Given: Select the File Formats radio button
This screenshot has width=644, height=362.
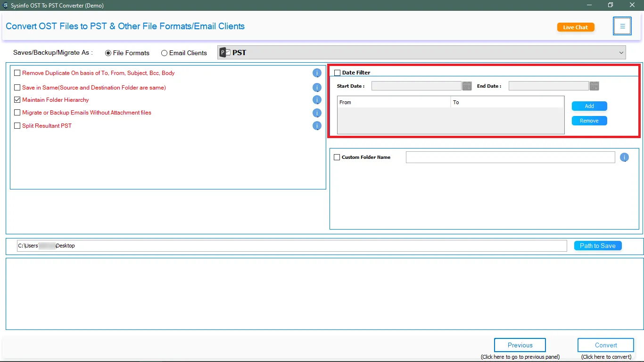Looking at the screenshot, I should pos(108,53).
